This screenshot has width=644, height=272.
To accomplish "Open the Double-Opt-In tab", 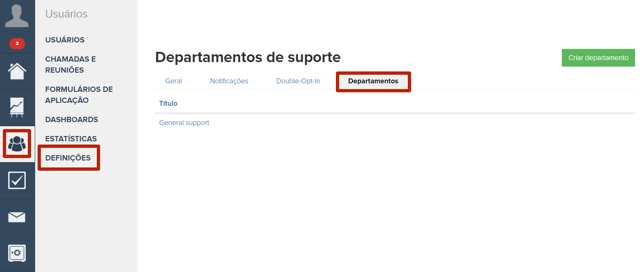I will click(298, 81).
